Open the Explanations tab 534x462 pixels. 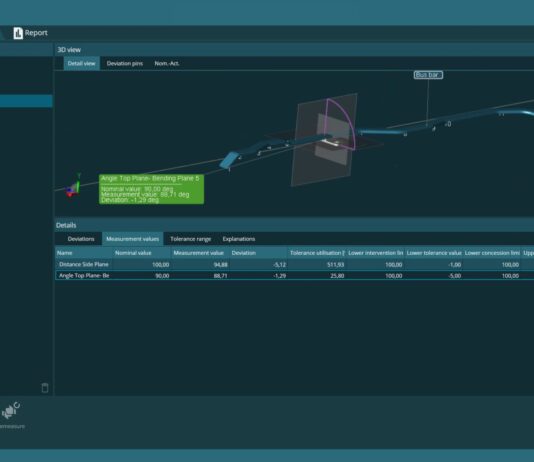click(x=239, y=239)
